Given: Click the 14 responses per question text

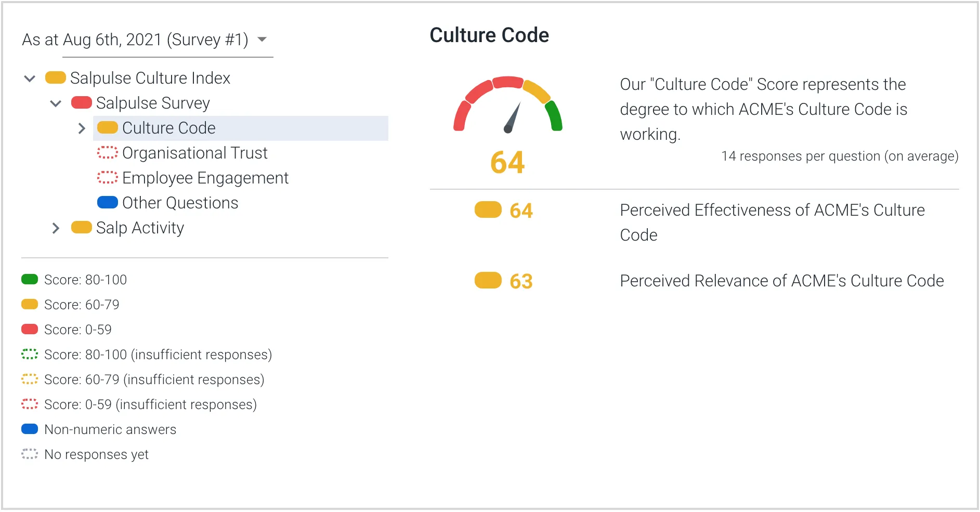Looking at the screenshot, I should [x=840, y=156].
